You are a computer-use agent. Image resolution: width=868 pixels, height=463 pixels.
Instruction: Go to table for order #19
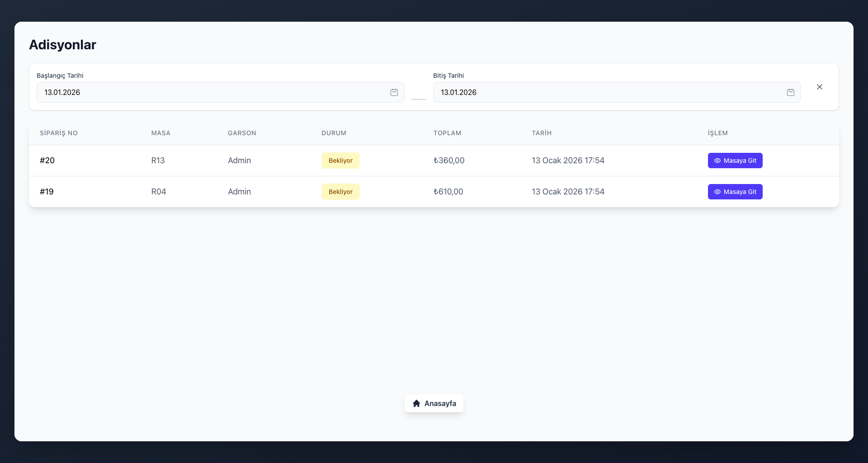click(735, 192)
